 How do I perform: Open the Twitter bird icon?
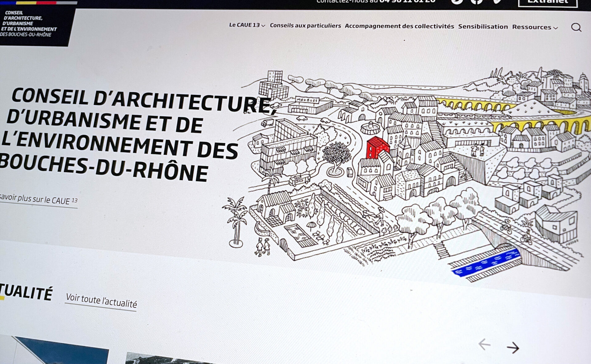coord(457,2)
